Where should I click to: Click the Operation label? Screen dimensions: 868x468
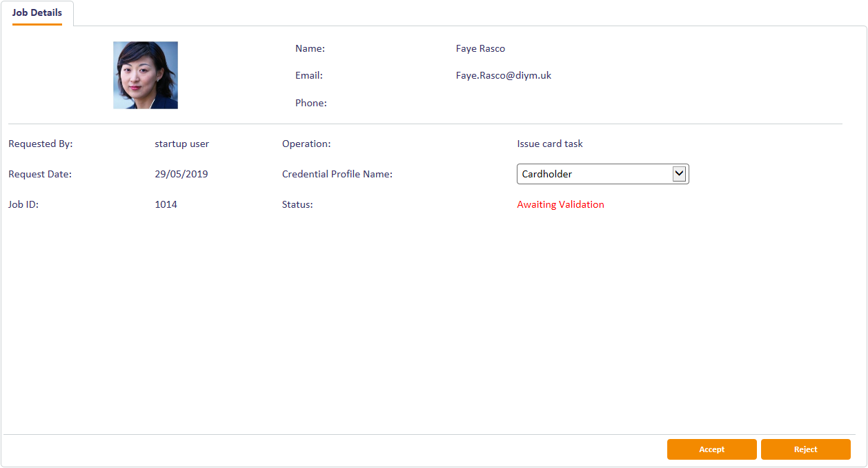coord(306,144)
